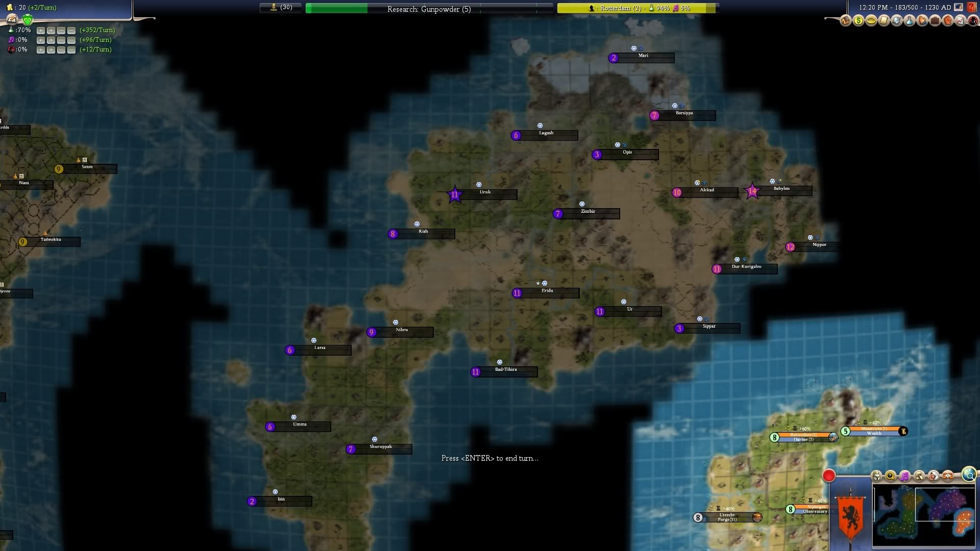Screen dimensions: 980x551
Task: Select the Dur-Kurigalzu city label
Action: (745, 269)
